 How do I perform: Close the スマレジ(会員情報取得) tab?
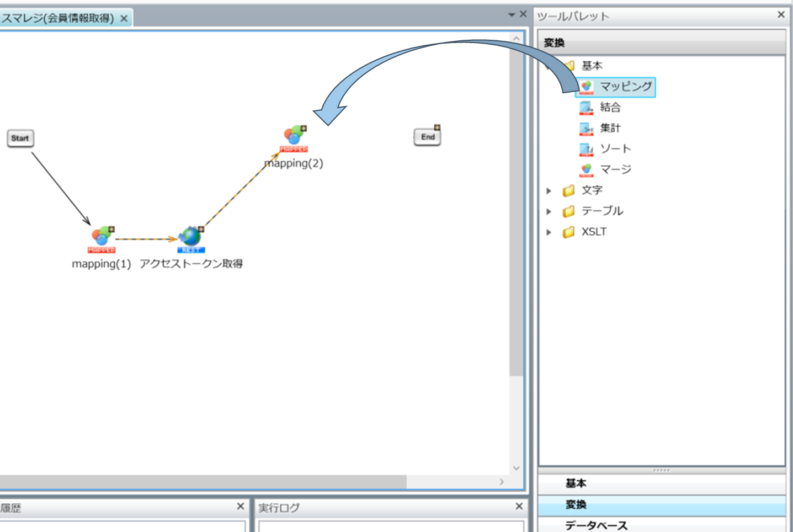(x=124, y=19)
